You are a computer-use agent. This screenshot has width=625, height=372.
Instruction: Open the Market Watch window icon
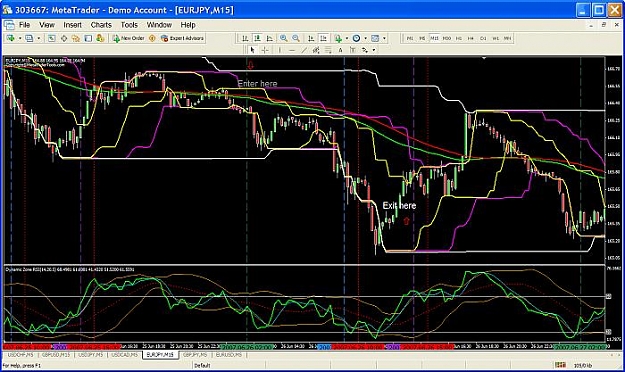click(51, 38)
